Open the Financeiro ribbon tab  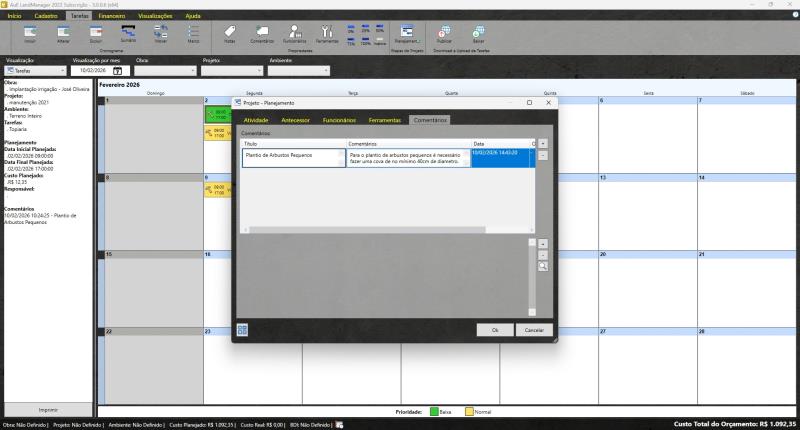point(111,17)
